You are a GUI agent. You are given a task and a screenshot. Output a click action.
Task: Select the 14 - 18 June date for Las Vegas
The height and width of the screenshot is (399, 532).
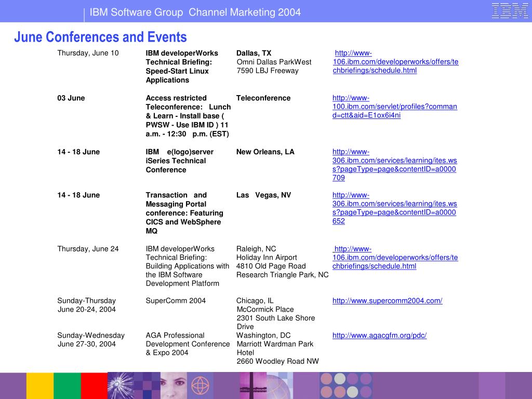(78, 195)
